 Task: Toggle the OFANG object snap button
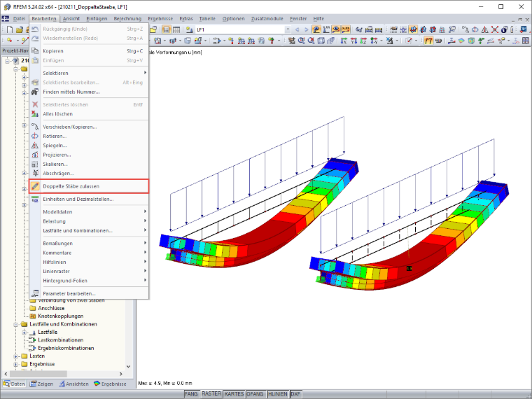click(255, 394)
